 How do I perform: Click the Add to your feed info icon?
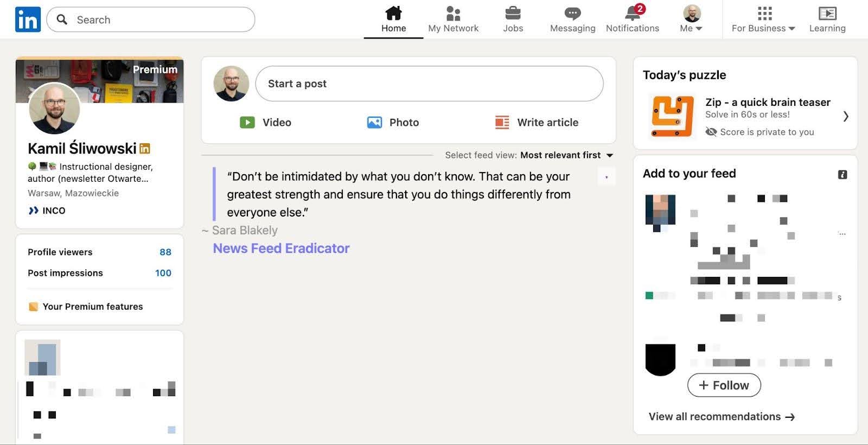coord(843,174)
